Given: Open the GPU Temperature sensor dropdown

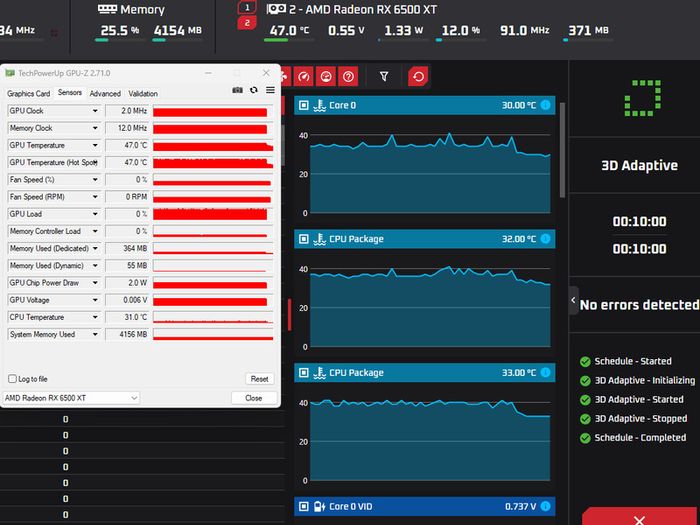Looking at the screenshot, I should click(x=95, y=145).
